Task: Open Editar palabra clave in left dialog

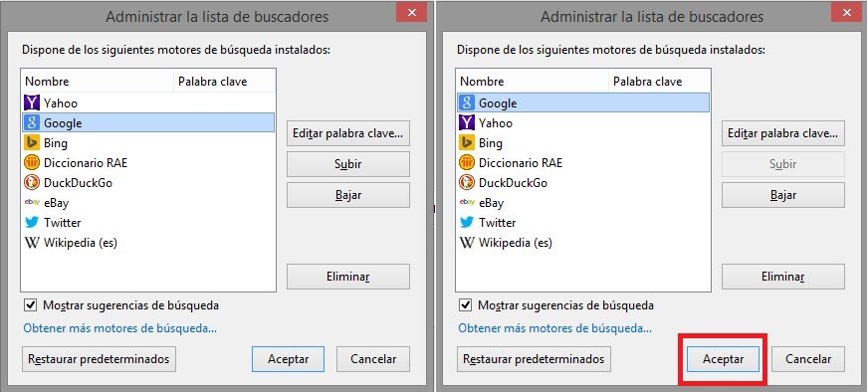Action: [x=348, y=133]
